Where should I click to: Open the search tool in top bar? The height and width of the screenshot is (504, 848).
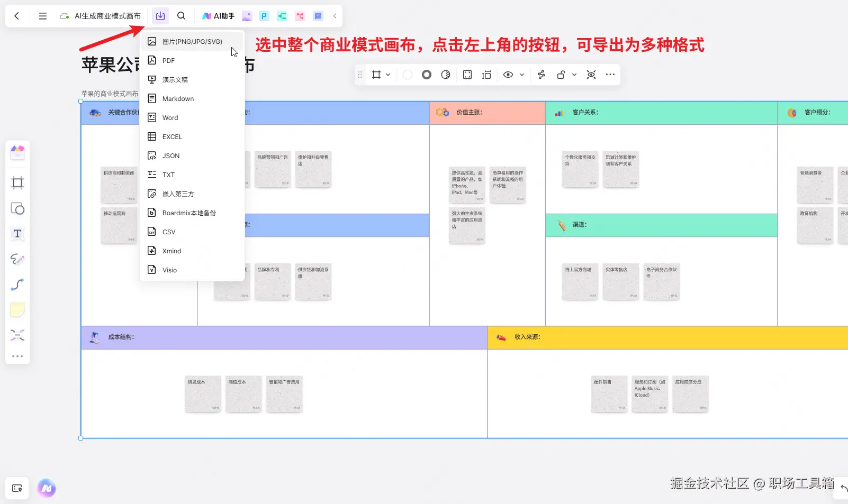click(x=181, y=16)
